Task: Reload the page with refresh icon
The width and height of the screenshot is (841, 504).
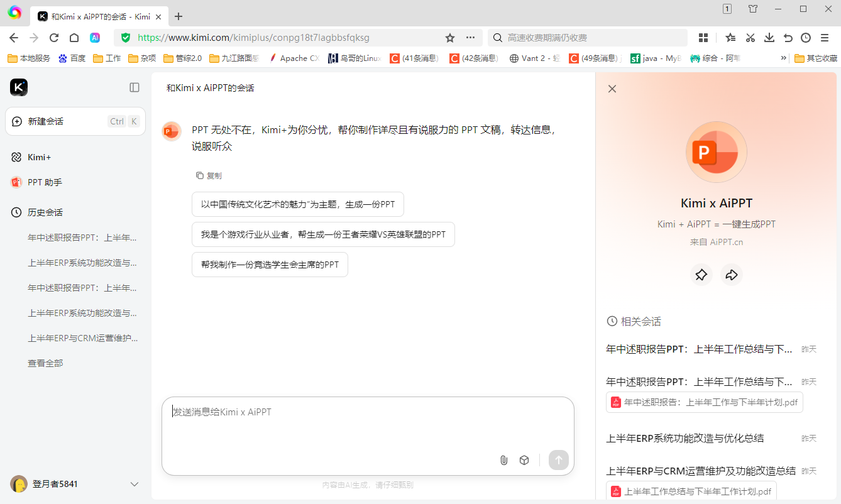Action: point(54,38)
